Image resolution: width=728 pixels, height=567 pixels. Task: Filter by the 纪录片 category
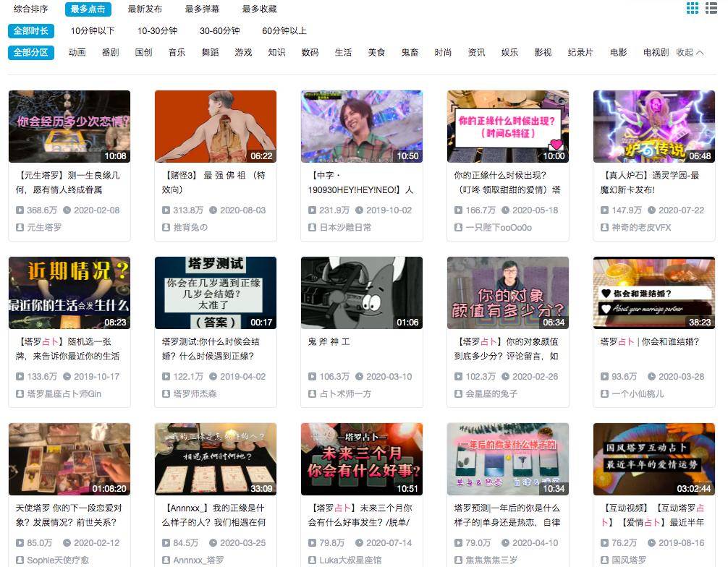tap(580, 53)
